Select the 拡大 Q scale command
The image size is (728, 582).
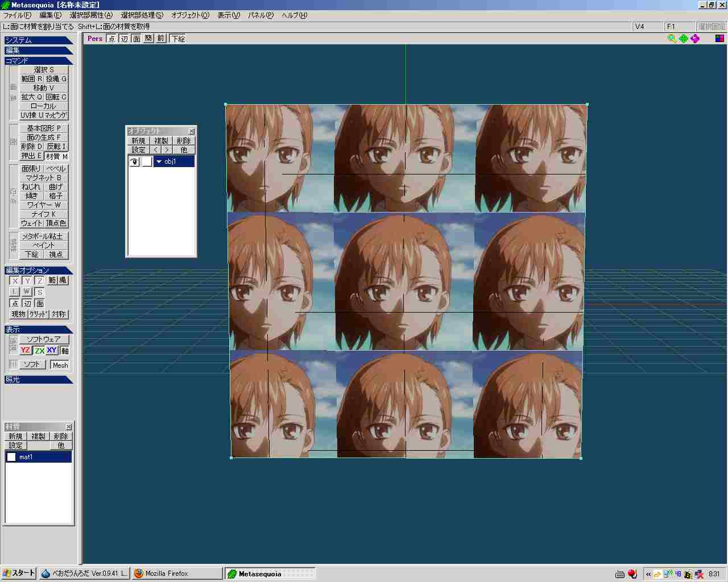[32, 97]
